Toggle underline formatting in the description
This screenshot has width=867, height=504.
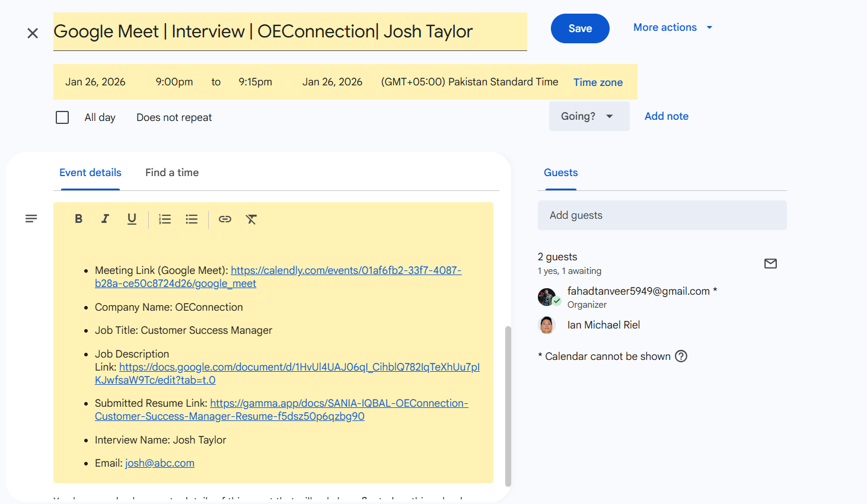tap(132, 219)
